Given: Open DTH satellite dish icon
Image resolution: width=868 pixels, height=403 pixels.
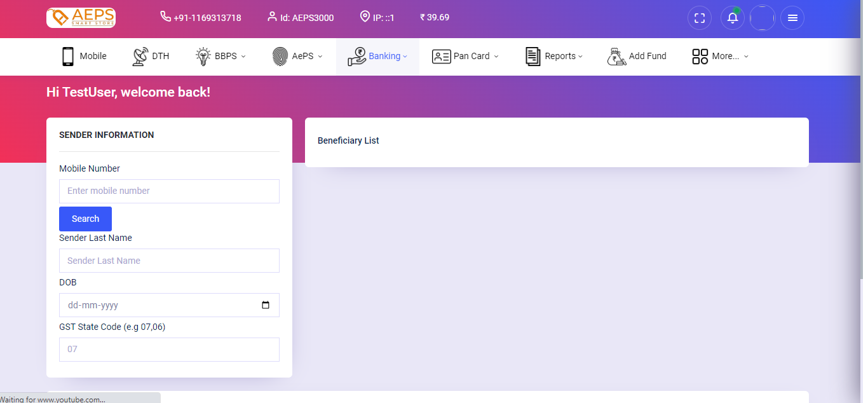Looking at the screenshot, I should pyautogui.click(x=140, y=56).
